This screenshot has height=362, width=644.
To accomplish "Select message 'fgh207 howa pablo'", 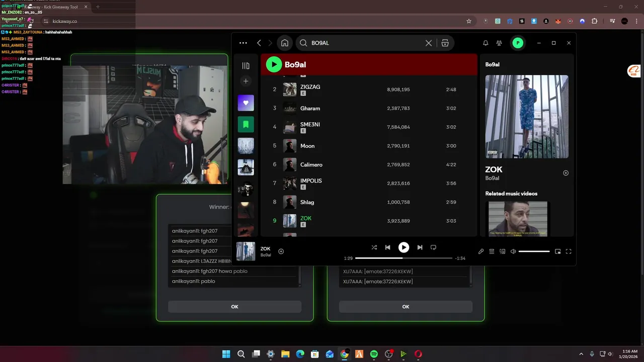I will [224, 271].
